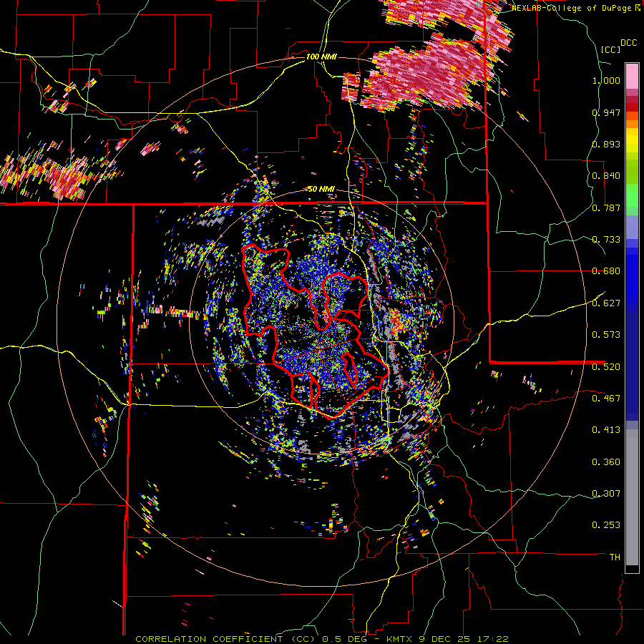The height and width of the screenshot is (644, 644).
Task: Click the DCC label above the color scale
Action: click(x=628, y=43)
